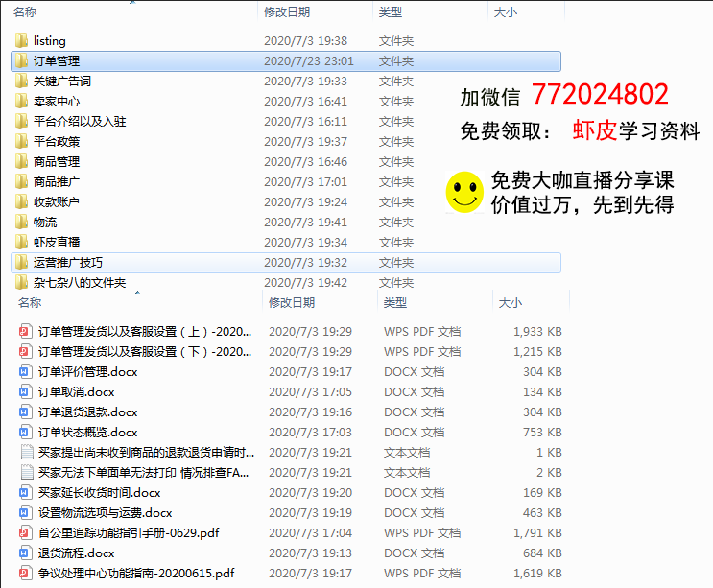Sort top list by 修改日期 column
This screenshot has height=588, width=713.
pyautogui.click(x=287, y=12)
